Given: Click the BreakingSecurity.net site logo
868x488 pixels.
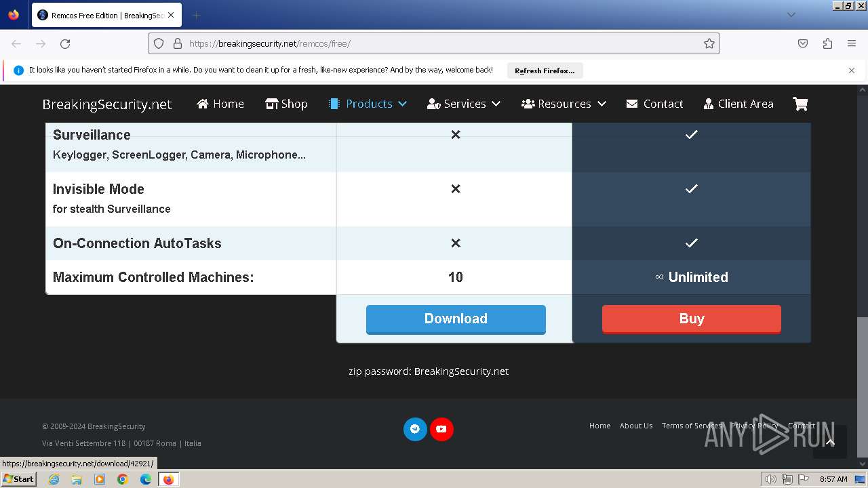Looking at the screenshot, I should click(x=107, y=104).
